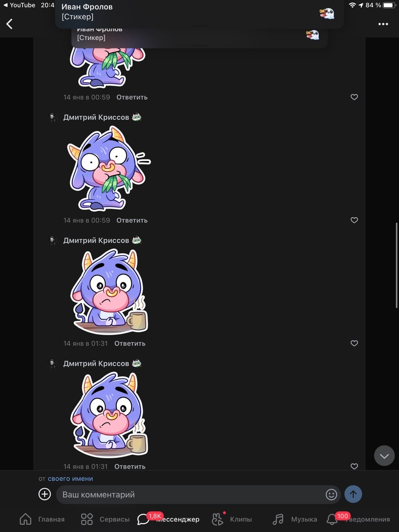Send the comment with the arrow button
Screen dimensions: 399x532
click(353, 494)
